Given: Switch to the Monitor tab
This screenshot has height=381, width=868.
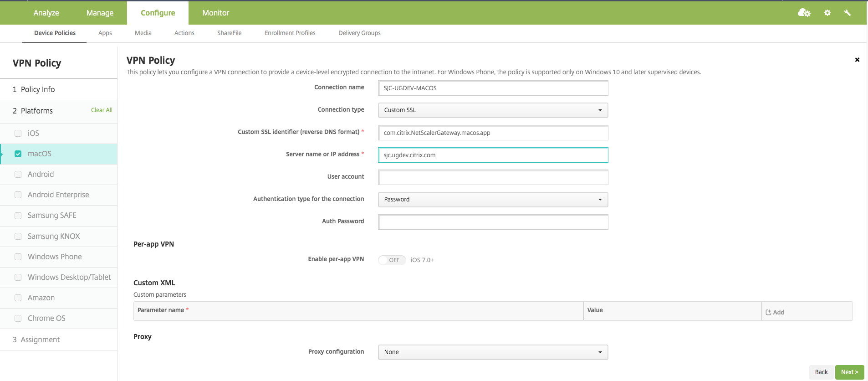Looking at the screenshot, I should 216,13.
